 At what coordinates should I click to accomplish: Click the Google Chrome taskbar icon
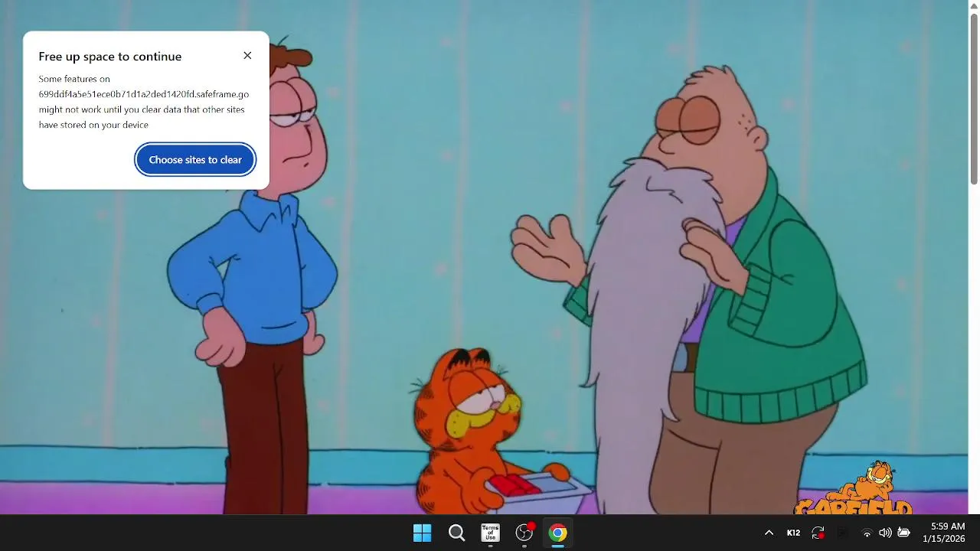pos(558,533)
